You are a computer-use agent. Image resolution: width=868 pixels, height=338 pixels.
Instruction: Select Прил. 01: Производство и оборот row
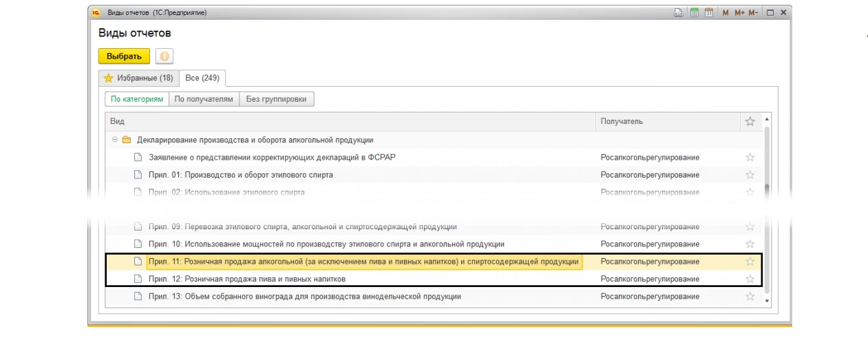pyautogui.click(x=434, y=175)
